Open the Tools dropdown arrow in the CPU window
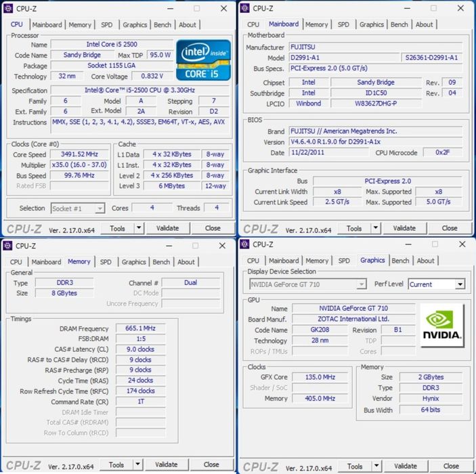This screenshot has height=474, width=476. [139, 228]
